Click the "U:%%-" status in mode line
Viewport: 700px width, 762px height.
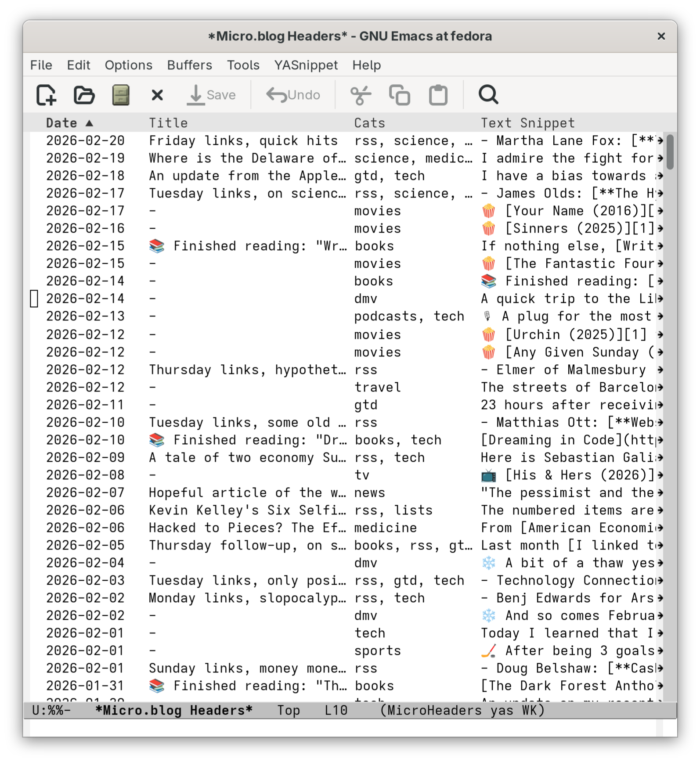pyautogui.click(x=51, y=710)
